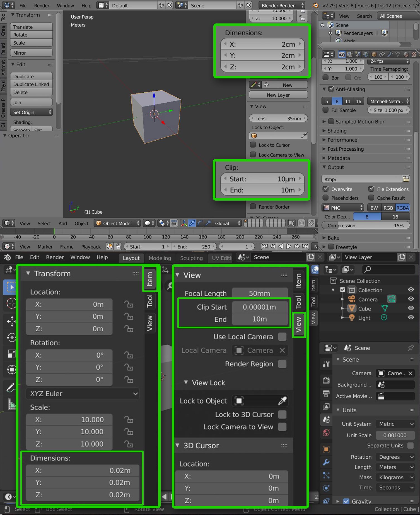Open the Object properties orange square icon

pyautogui.click(x=326, y=449)
